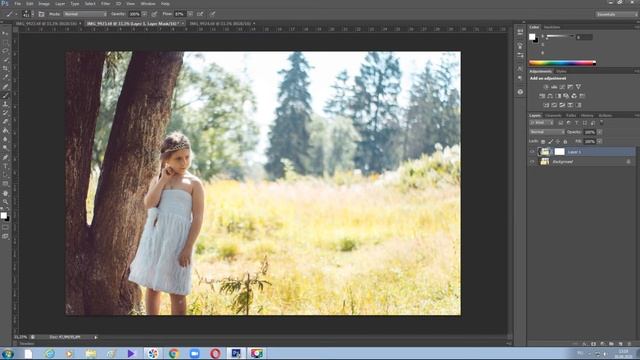Click the foreground color in Color panel
Image resolution: width=640 pixels, height=360 pixels.
pos(532,37)
